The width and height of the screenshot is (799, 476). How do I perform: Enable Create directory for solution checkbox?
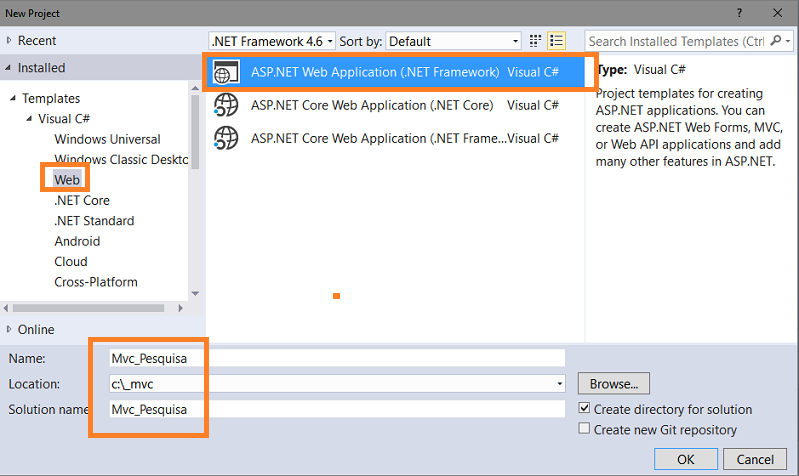click(584, 408)
